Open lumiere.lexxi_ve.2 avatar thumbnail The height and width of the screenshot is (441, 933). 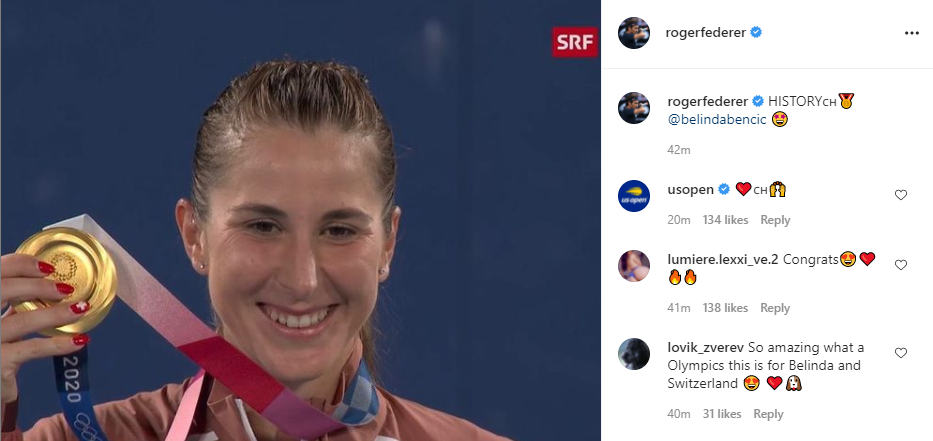click(x=634, y=265)
